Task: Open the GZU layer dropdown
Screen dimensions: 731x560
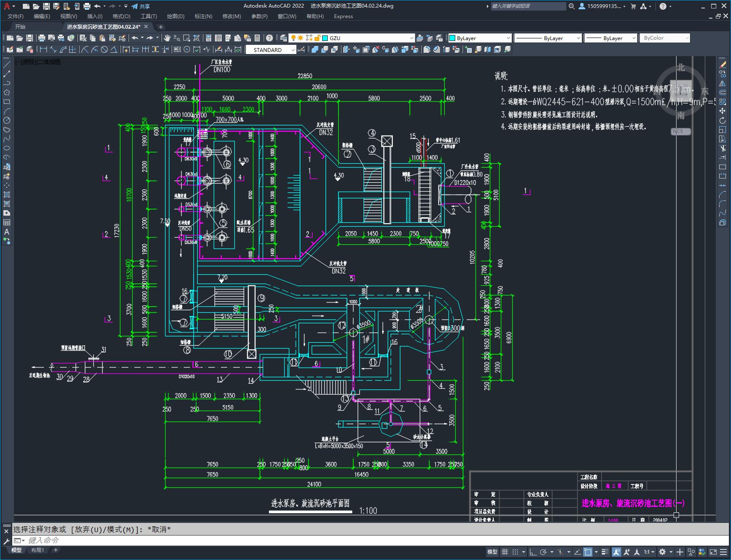Action: pos(412,38)
